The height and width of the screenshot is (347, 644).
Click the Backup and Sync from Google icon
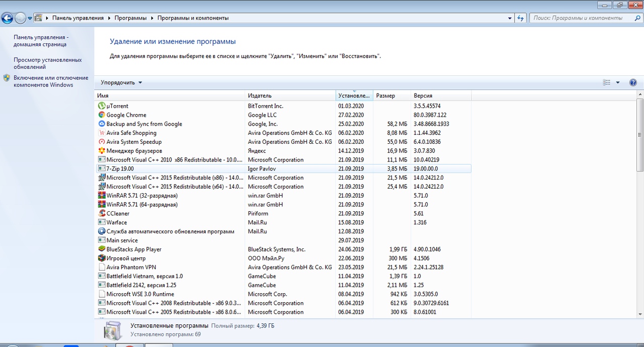(x=102, y=124)
